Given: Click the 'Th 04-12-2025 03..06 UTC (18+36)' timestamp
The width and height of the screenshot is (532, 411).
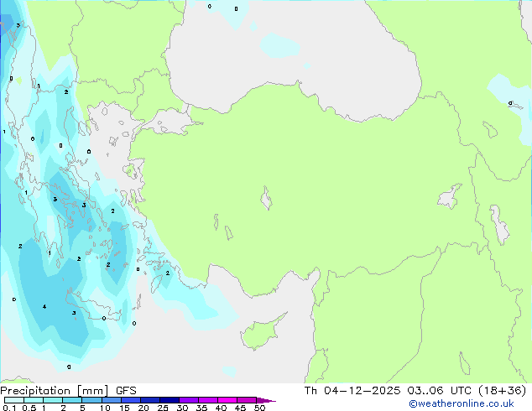Looking at the screenshot, I should [415, 391].
